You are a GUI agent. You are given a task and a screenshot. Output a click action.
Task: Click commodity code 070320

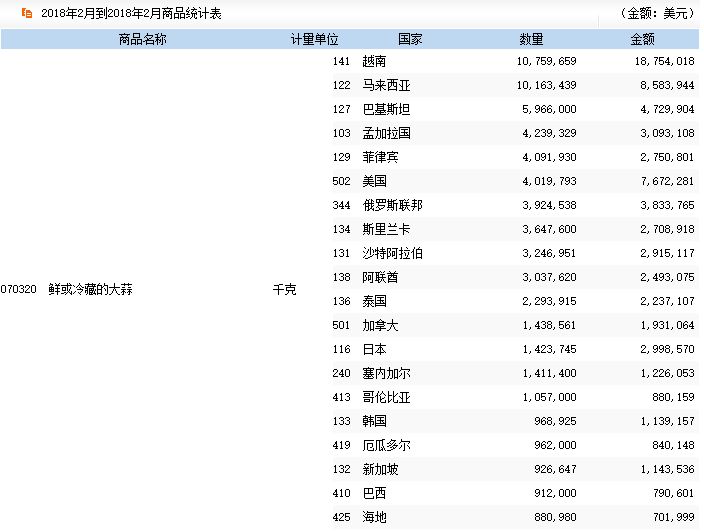[x=18, y=289]
